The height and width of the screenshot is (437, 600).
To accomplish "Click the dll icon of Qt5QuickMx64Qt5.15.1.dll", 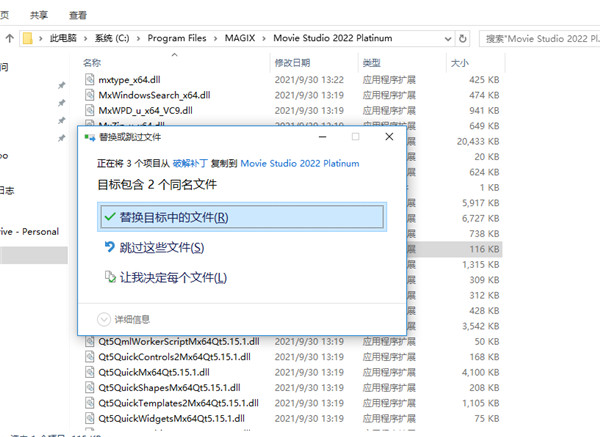I will pyautogui.click(x=90, y=372).
